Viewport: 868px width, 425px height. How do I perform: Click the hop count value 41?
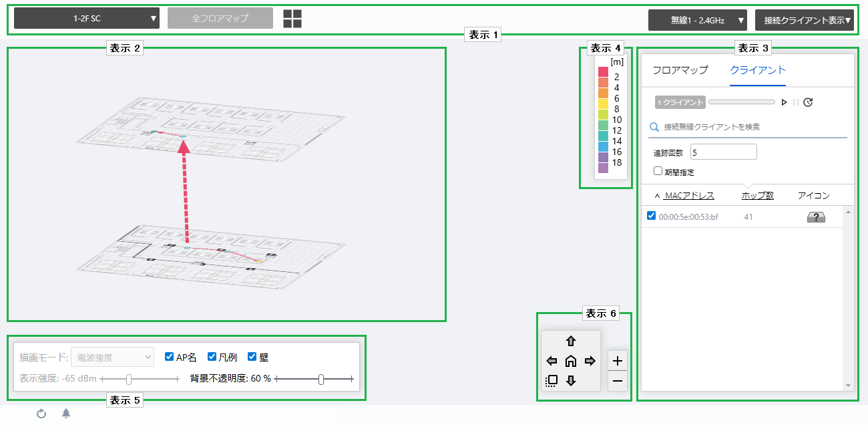(748, 217)
